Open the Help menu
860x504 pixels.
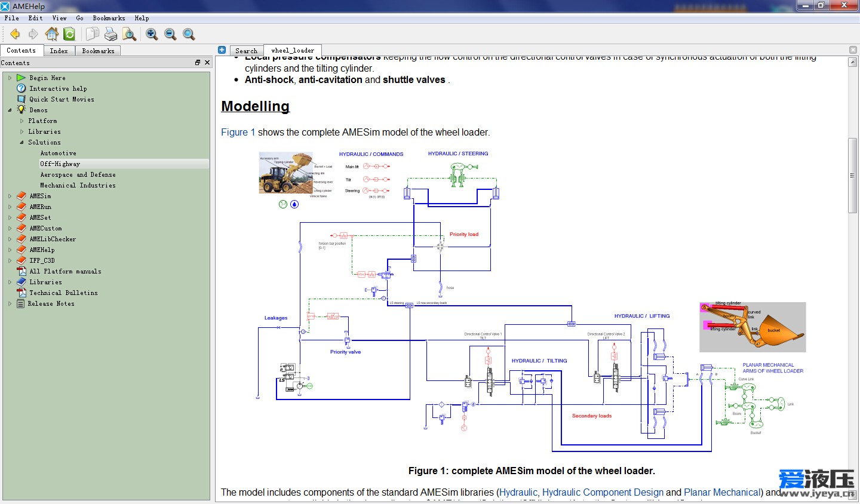(142, 18)
